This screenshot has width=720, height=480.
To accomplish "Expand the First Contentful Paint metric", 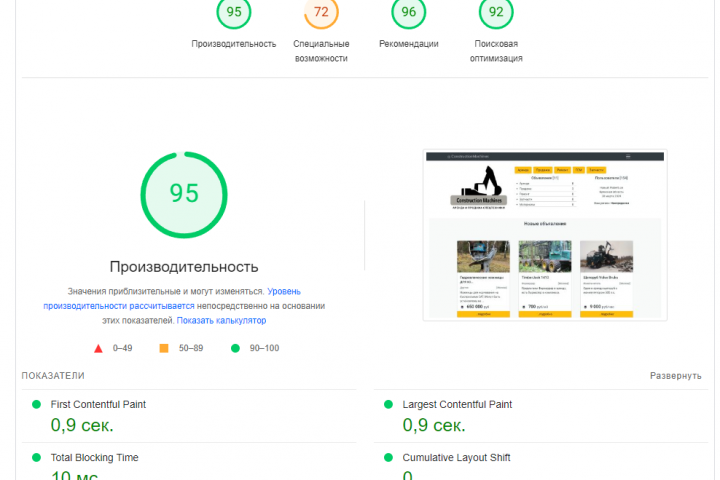I will (189, 416).
